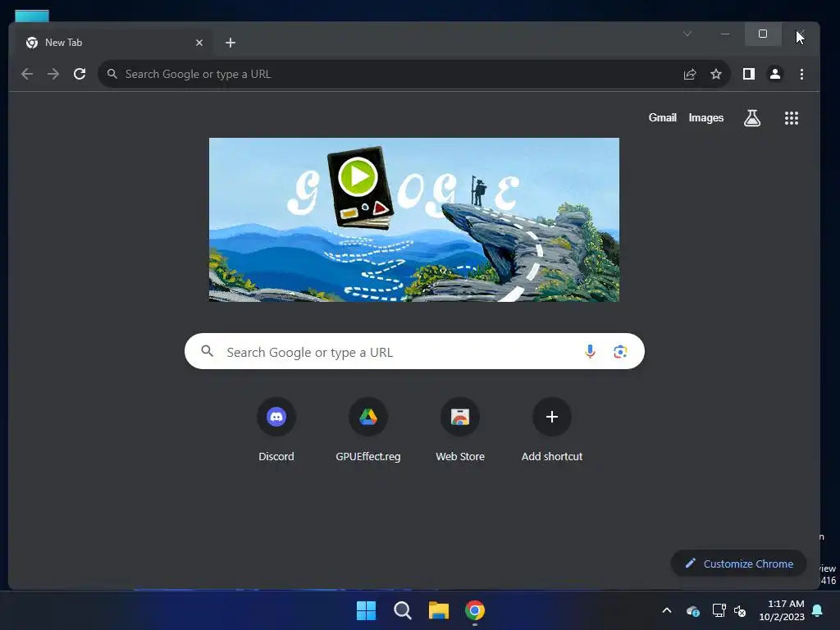Go back with the browser back arrow
This screenshot has width=840, height=630.
tap(27, 74)
